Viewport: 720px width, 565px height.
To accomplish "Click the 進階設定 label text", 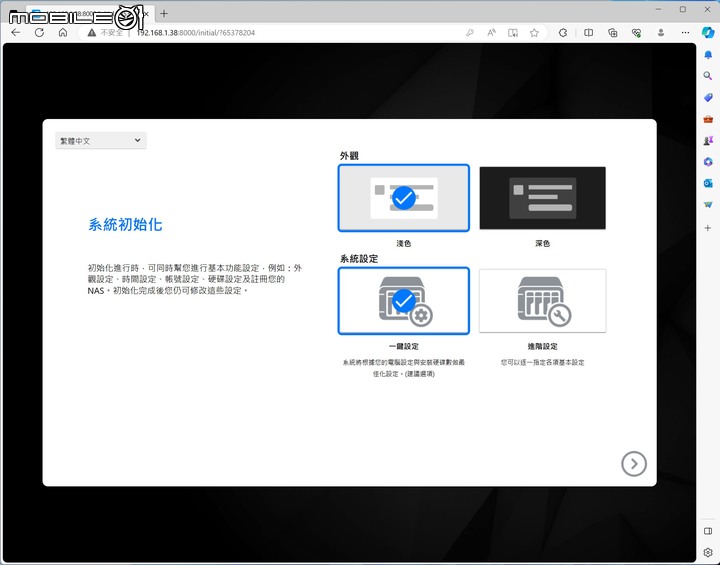I will point(542,346).
